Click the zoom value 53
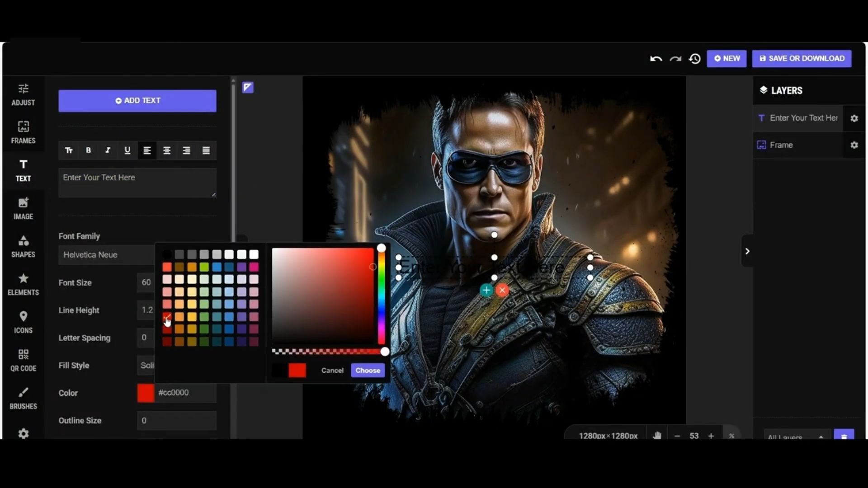This screenshot has height=488, width=868. [694, 436]
